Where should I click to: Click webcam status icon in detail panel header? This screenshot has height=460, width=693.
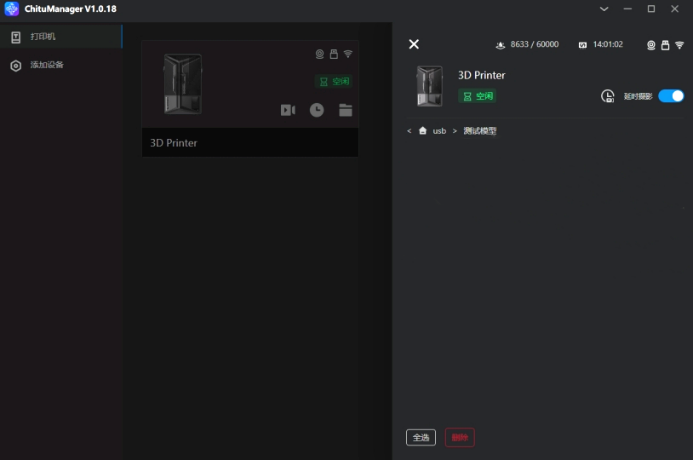(651, 45)
